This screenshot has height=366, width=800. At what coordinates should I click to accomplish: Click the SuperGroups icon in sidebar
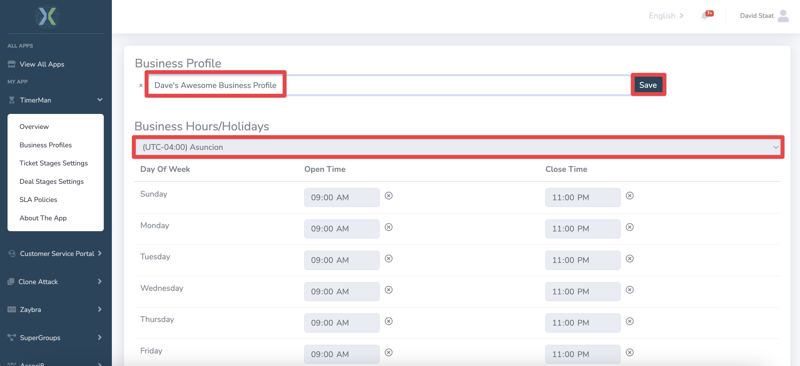[11, 338]
